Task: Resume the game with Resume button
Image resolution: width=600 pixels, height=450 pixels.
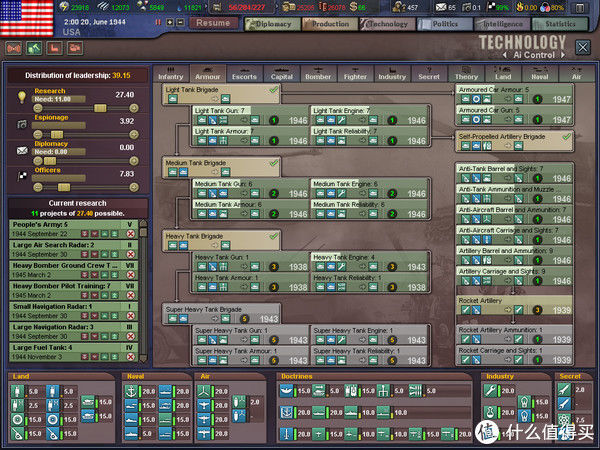Action: click(x=213, y=23)
